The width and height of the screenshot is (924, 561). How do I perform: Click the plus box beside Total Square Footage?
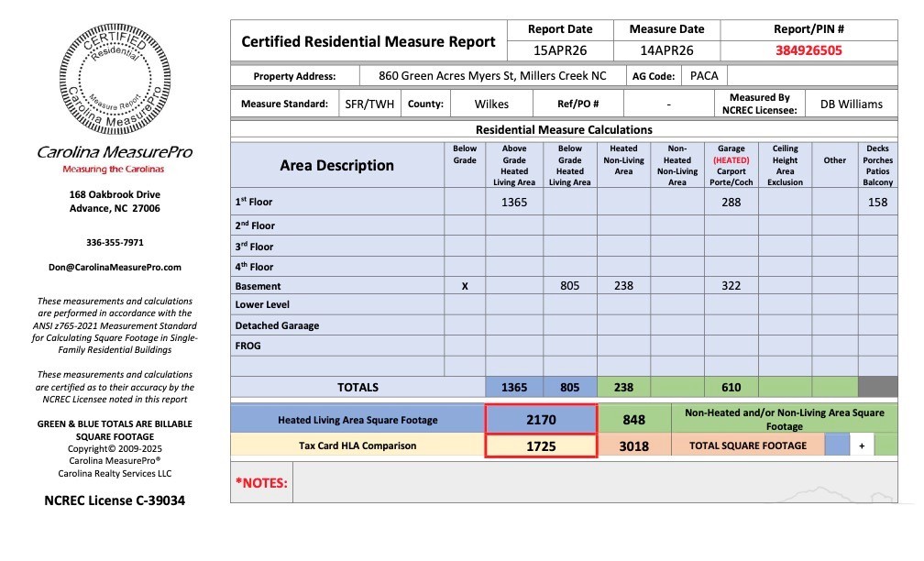[x=862, y=445]
